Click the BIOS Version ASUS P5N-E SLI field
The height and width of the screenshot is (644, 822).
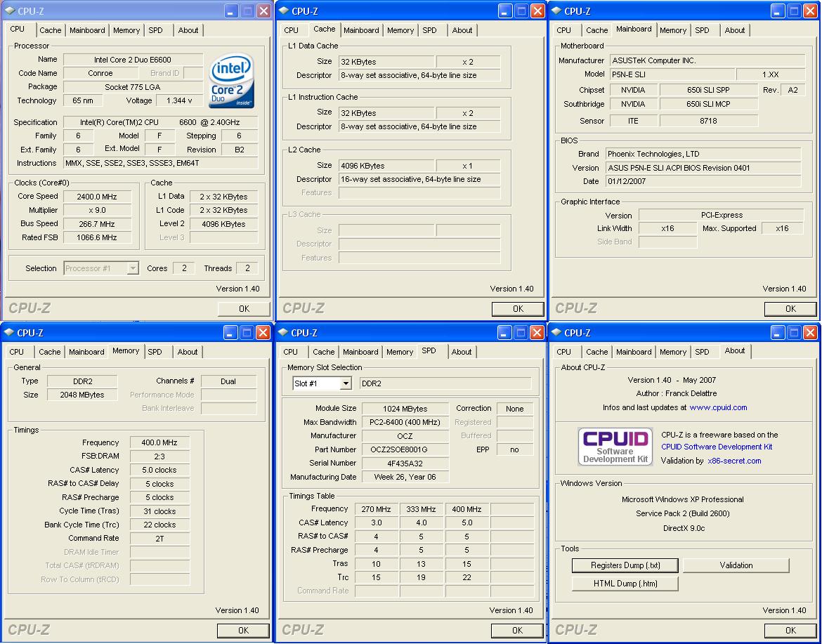pos(703,169)
